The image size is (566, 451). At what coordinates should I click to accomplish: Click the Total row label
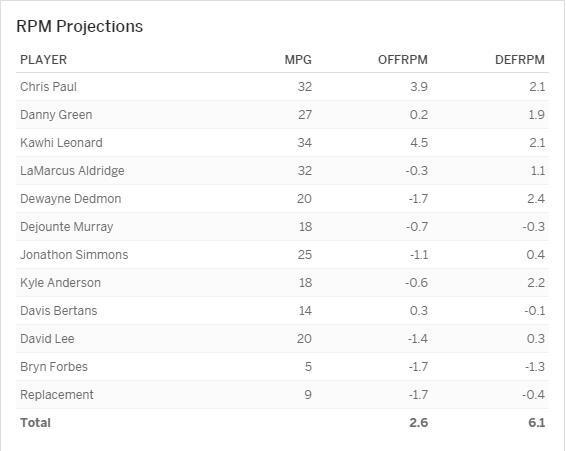35,422
